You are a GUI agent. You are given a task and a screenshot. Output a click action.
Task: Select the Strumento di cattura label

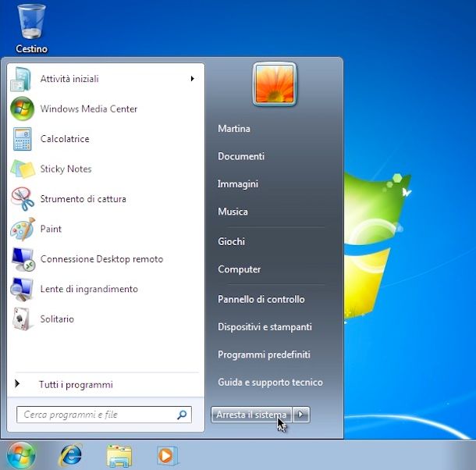tap(83, 199)
